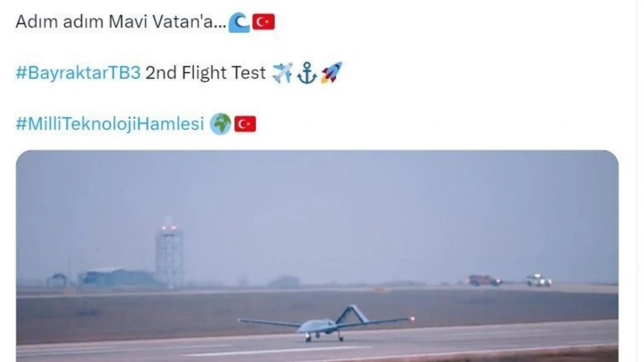Click the "Adım adım Mavi Vatan'a" text
Viewport: 644px width, 362px height.
coord(121,22)
